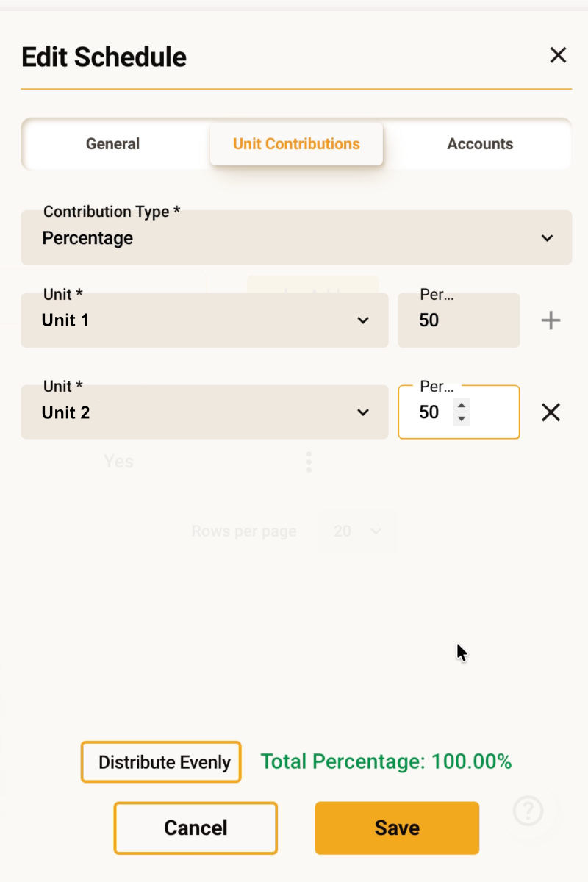Save the schedule changes

coord(397,828)
